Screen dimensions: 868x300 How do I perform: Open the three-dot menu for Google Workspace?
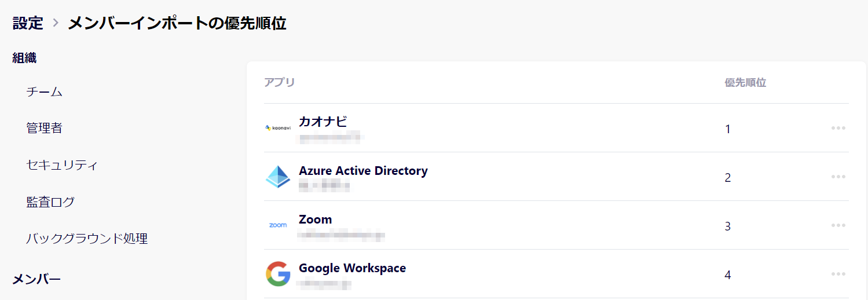pyautogui.click(x=838, y=274)
